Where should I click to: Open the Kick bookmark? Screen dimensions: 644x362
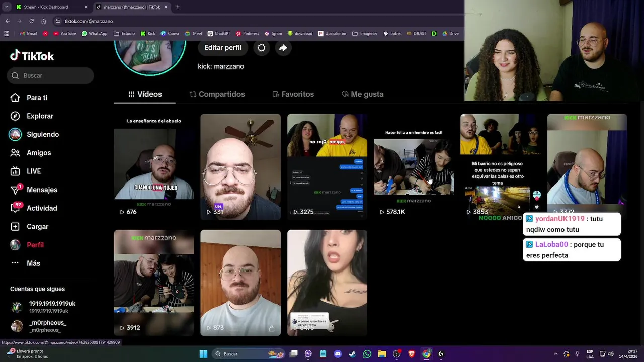[x=148, y=34]
